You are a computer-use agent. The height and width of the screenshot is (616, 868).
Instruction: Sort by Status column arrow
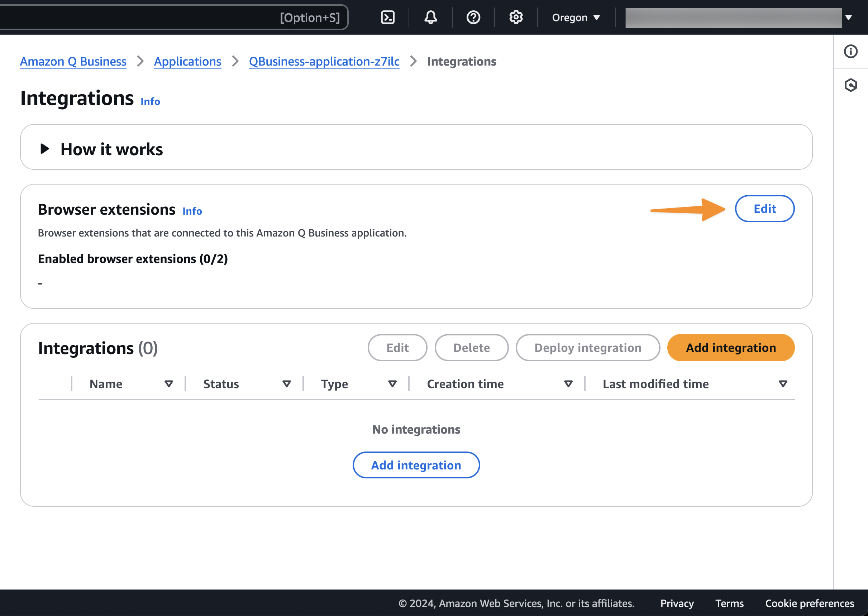click(x=287, y=384)
